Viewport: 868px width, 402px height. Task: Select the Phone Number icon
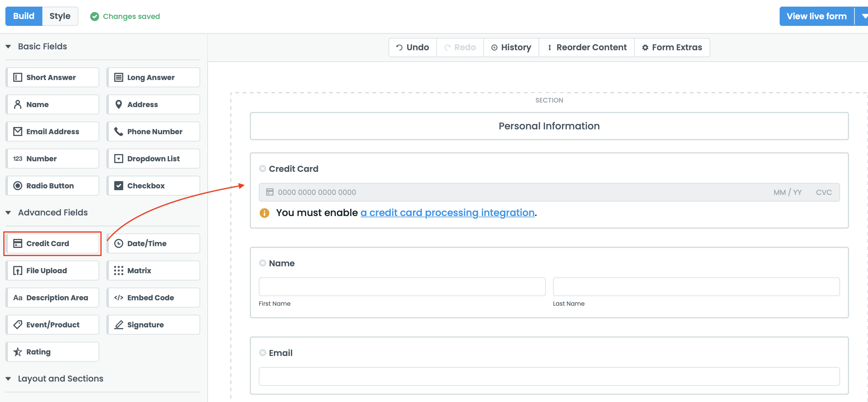[119, 131]
